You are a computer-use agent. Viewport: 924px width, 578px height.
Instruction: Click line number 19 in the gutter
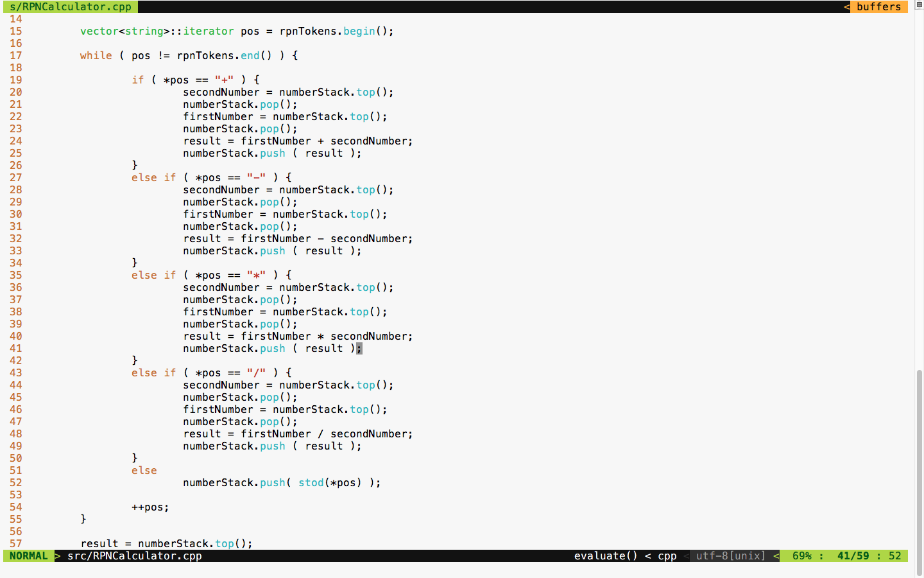pyautogui.click(x=16, y=80)
